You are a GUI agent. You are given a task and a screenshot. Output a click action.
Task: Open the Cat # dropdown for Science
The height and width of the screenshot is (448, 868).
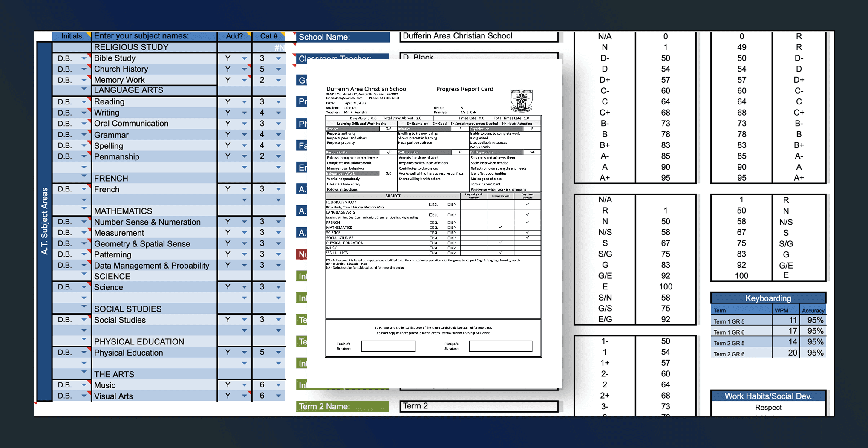277,287
